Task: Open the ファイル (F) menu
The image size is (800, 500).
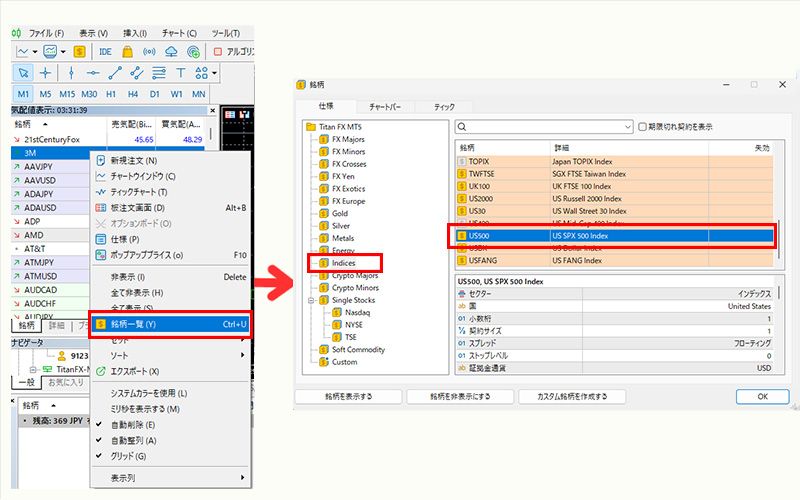Action: 46,33
